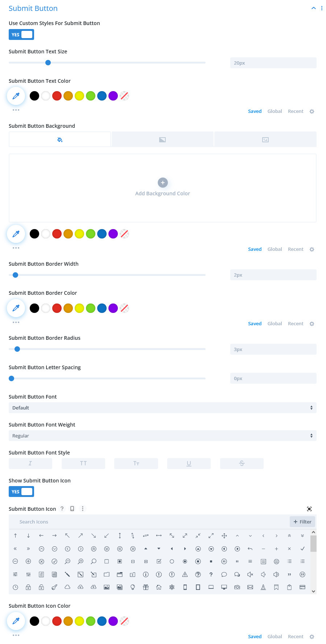The image size is (326, 644).
Task: Click the Filter button in icon search
Action: point(302,522)
